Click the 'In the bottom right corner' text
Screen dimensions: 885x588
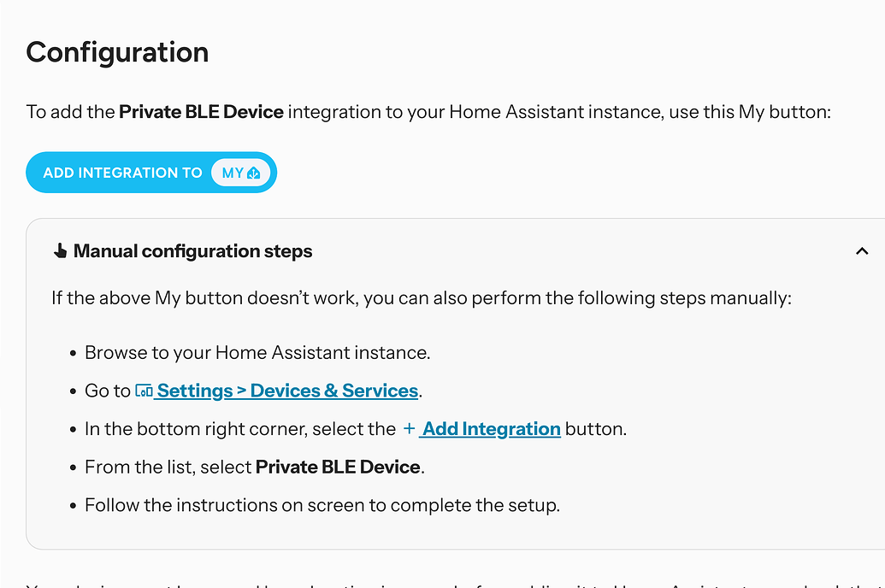(x=239, y=429)
